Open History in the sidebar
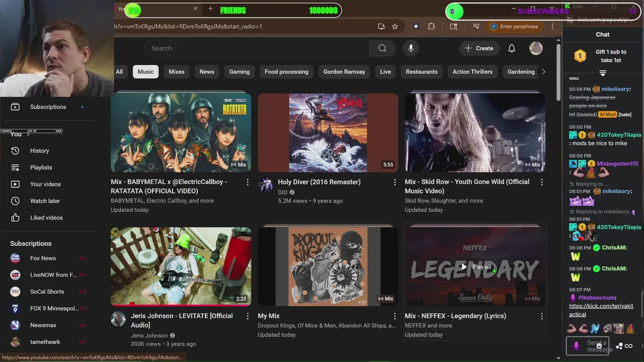Image resolution: width=644 pixels, height=362 pixels. 48,151
